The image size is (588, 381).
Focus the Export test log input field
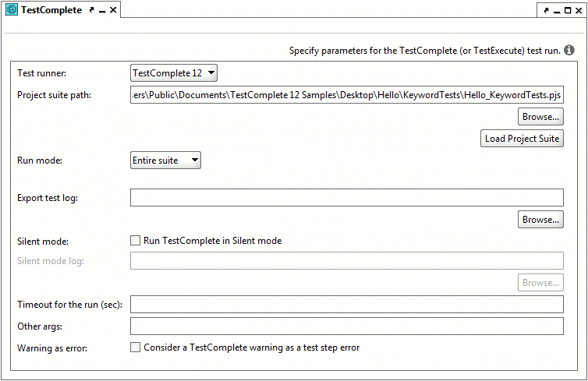346,197
